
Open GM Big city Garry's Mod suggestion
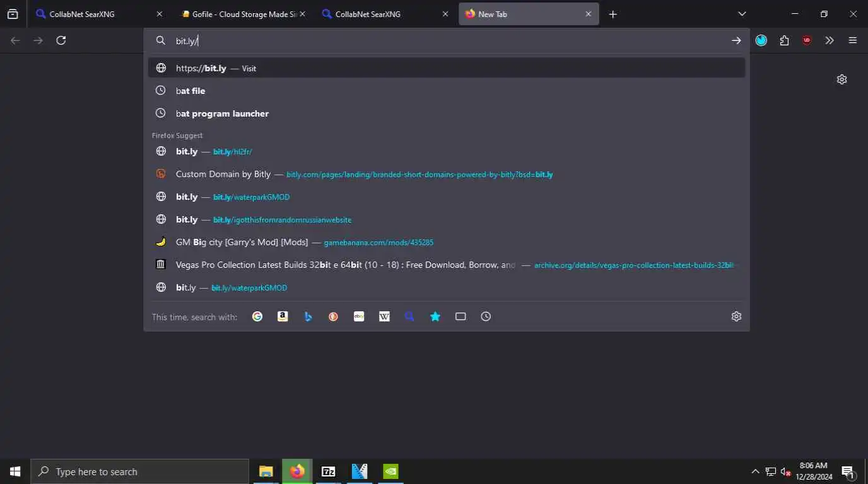click(447, 242)
